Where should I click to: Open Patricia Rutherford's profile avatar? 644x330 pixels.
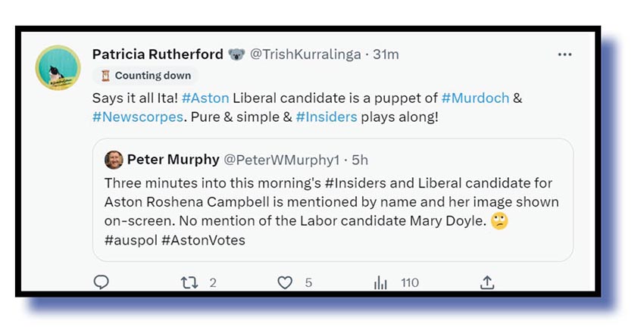click(x=58, y=67)
